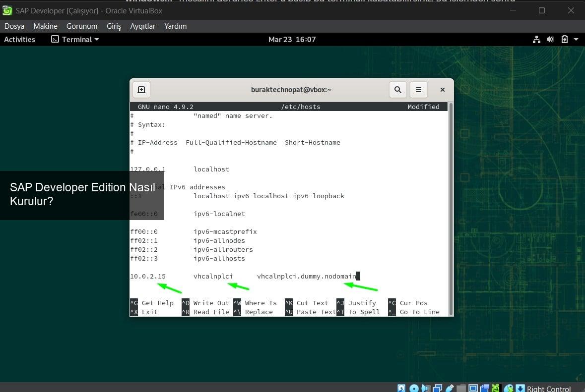This screenshot has height=392, width=585.
Task: Click the battery power icon in top bar
Action: (x=564, y=40)
